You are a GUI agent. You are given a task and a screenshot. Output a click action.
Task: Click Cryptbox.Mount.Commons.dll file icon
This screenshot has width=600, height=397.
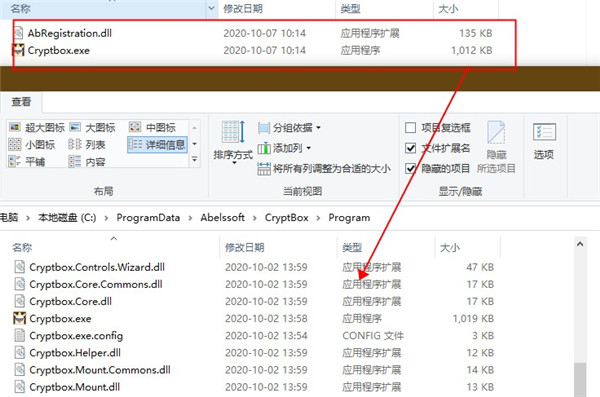click(x=20, y=370)
